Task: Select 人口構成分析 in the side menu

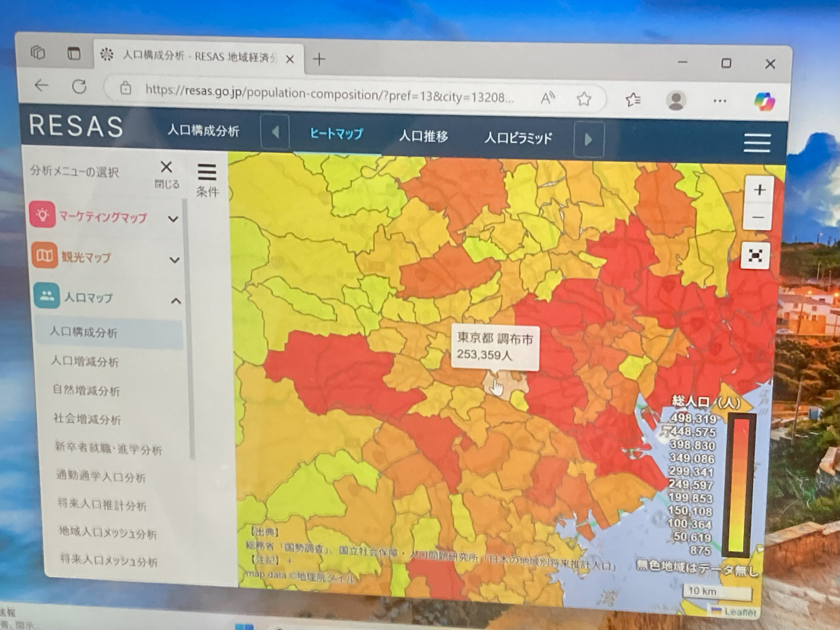Action: click(109, 333)
